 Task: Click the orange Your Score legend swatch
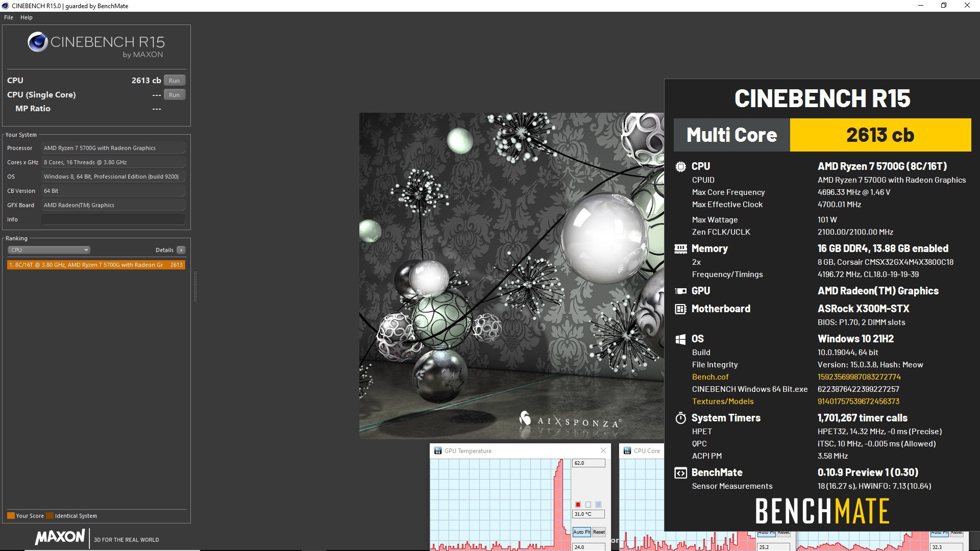point(11,516)
